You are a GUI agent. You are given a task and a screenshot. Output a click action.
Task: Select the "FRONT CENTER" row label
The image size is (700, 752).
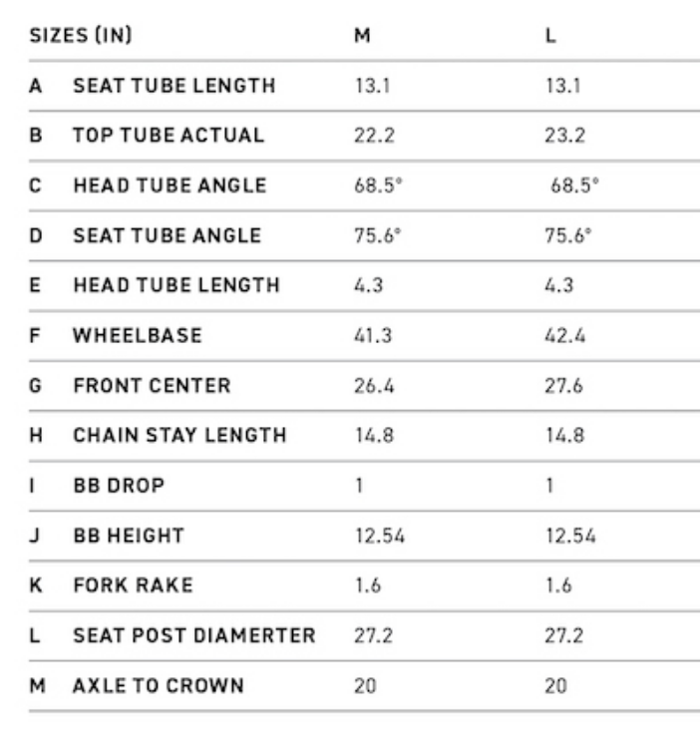coord(152,385)
